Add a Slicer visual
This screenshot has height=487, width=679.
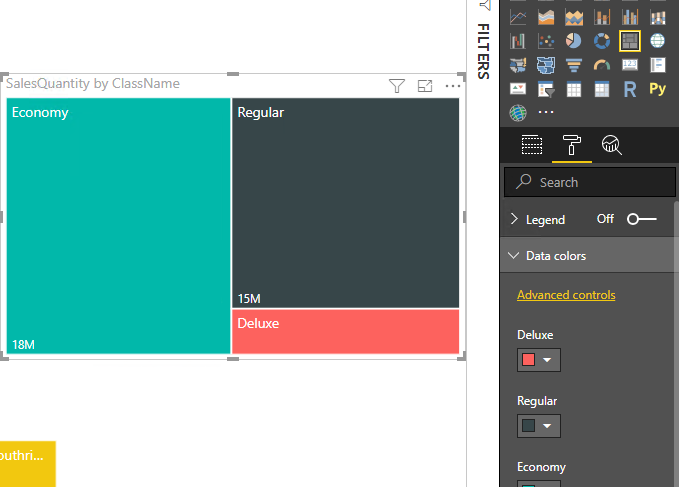click(x=546, y=90)
